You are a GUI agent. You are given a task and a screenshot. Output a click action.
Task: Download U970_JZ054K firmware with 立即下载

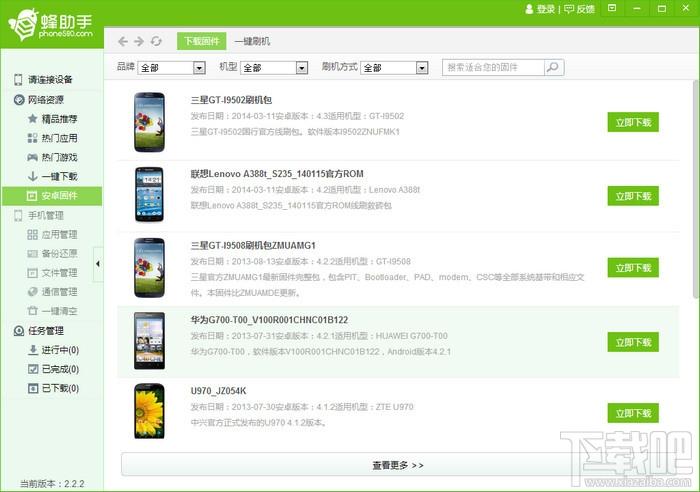633,413
